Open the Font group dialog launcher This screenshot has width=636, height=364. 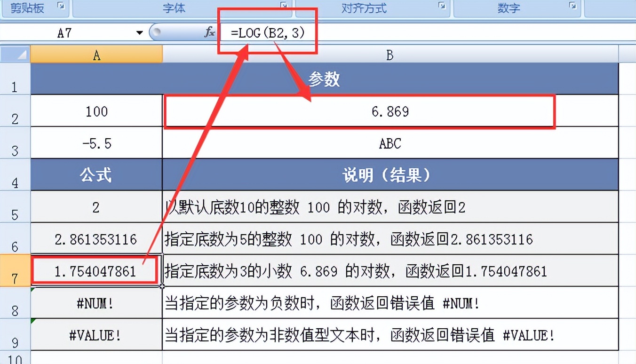284,6
